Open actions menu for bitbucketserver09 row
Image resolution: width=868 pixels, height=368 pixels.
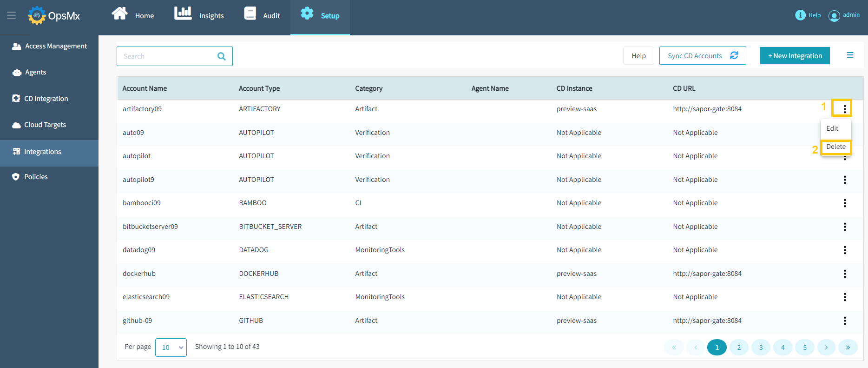845,227
